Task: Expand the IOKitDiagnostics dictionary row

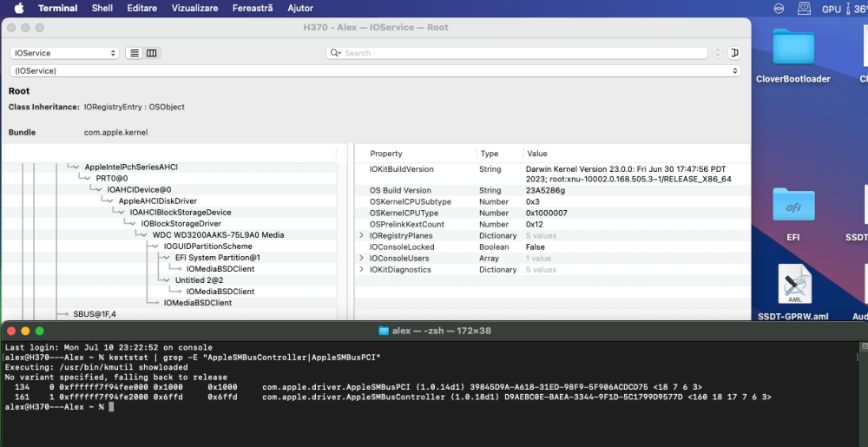Action: [x=361, y=269]
